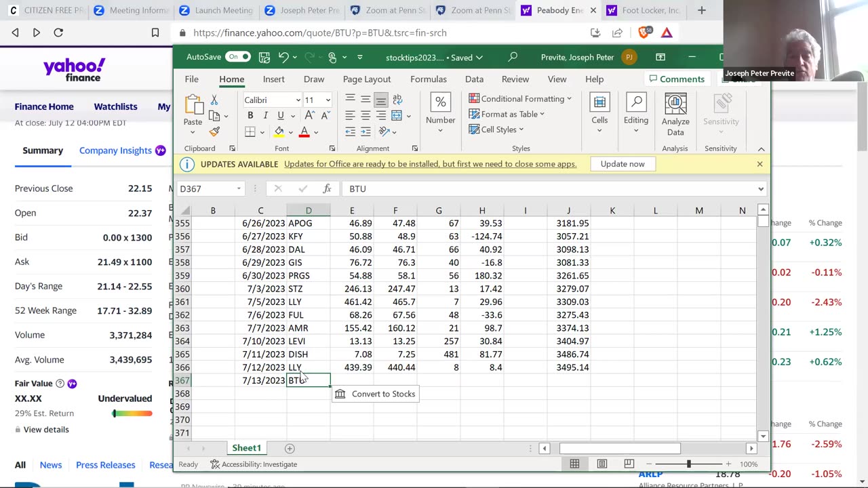Toggle Bold formatting
Viewport: 868px width, 488px height.
coord(250,116)
